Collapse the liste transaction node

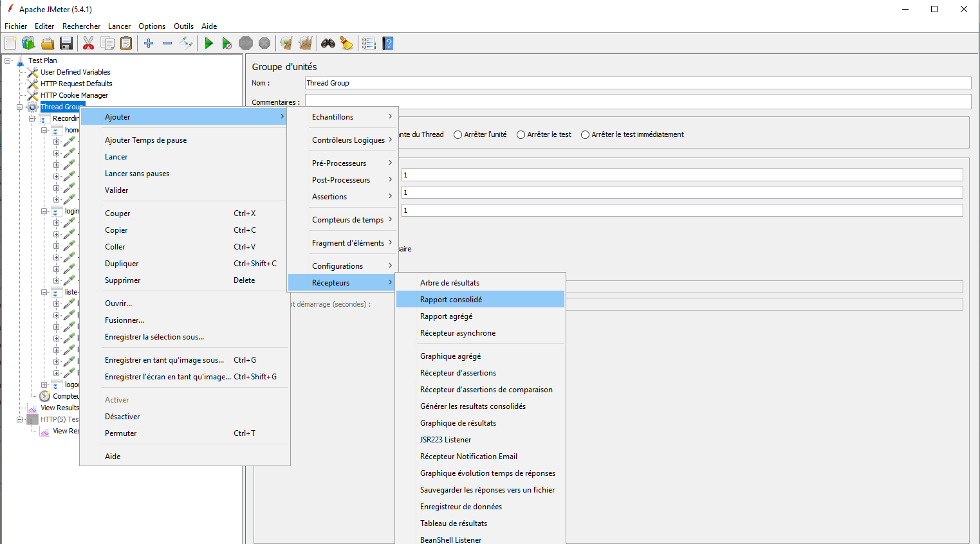click(x=44, y=292)
